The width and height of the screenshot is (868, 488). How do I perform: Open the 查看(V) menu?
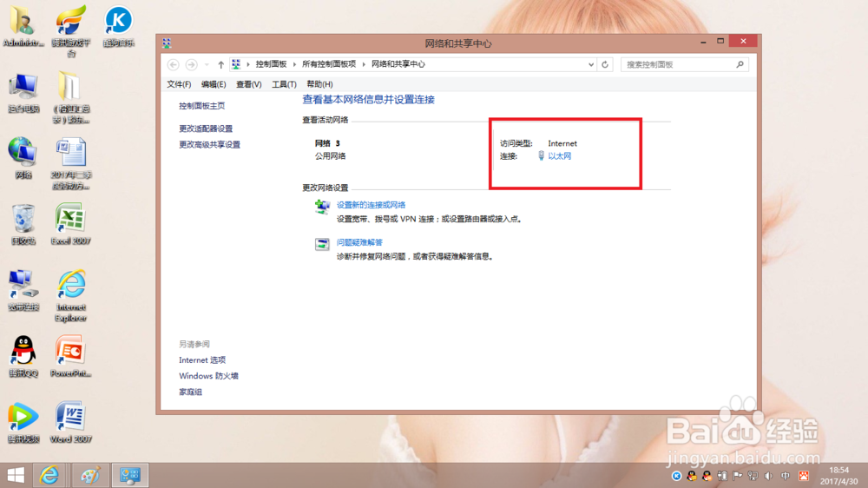tap(248, 84)
